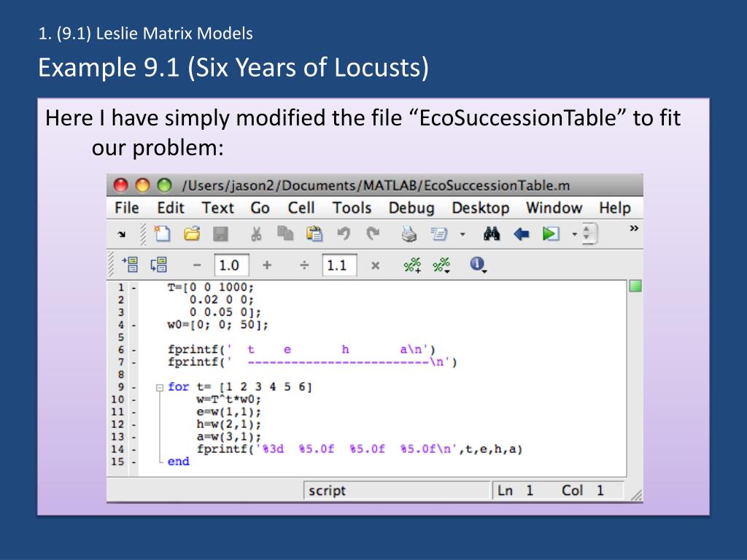The height and width of the screenshot is (560, 747).
Task: Redo the last edit
Action: (x=373, y=233)
